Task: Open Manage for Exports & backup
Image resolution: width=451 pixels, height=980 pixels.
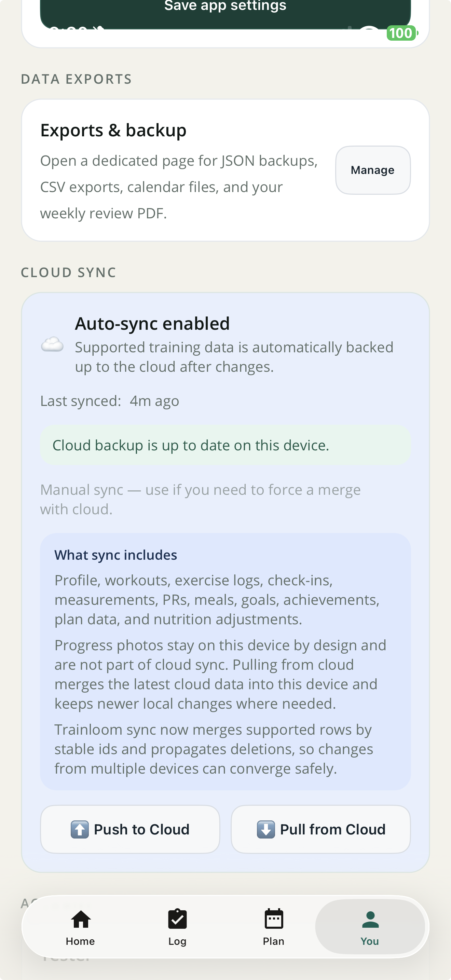Action: click(x=372, y=170)
